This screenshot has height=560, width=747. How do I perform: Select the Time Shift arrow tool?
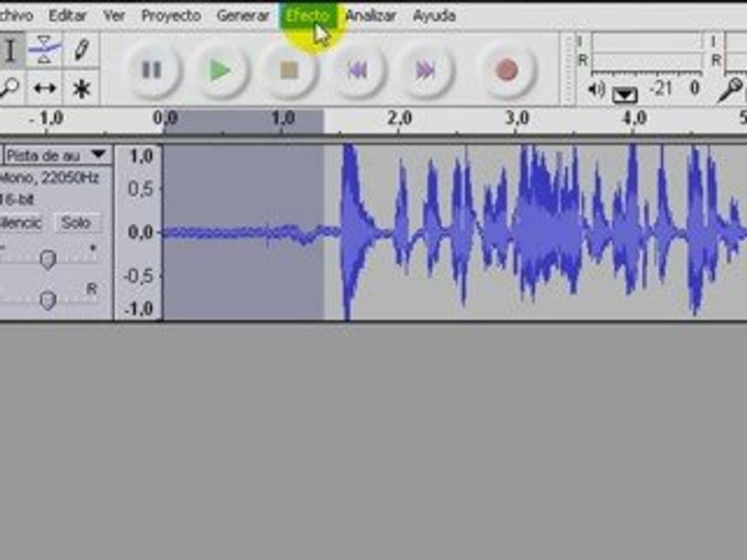coord(44,88)
